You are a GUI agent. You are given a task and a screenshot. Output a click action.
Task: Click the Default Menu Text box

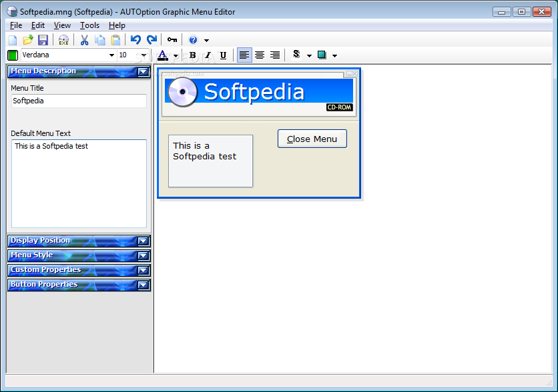[x=79, y=183]
